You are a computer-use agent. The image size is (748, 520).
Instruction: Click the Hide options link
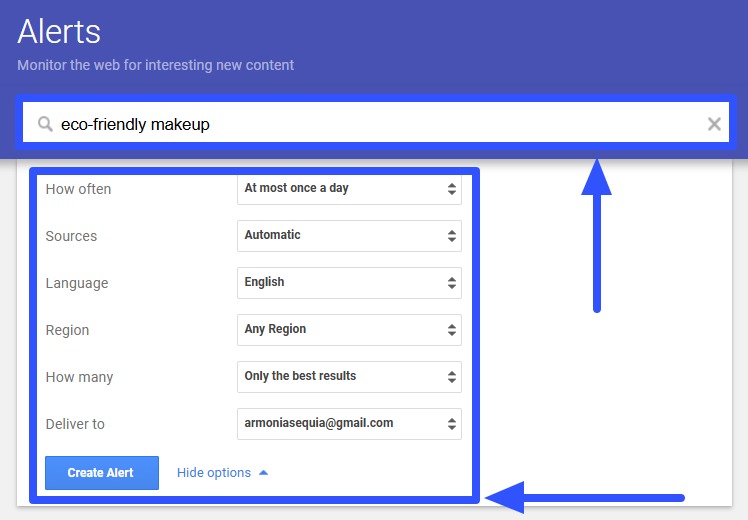tap(214, 473)
